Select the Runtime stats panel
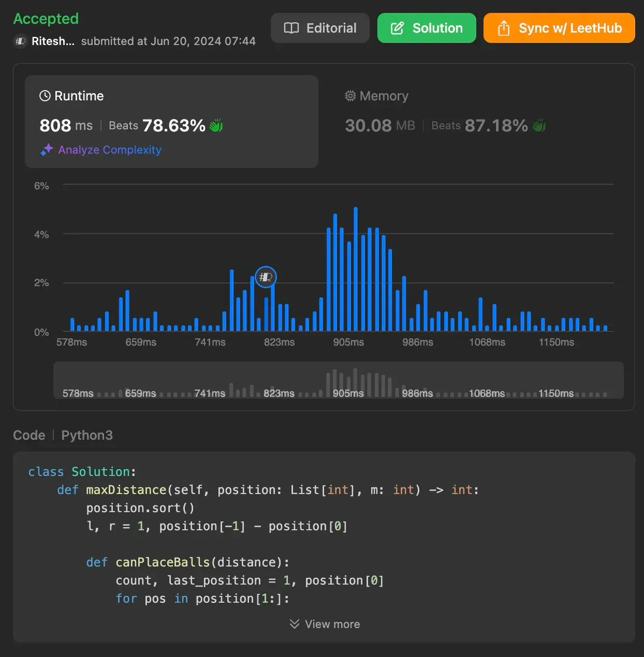 [x=171, y=121]
